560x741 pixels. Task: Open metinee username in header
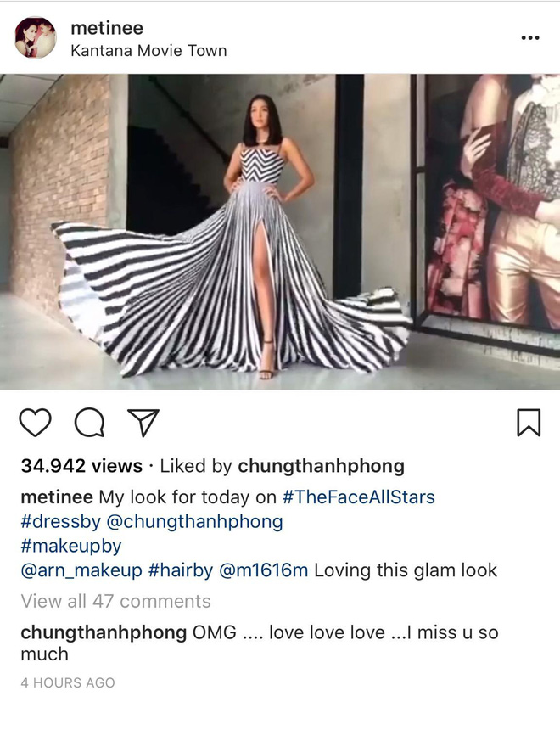coord(107,28)
